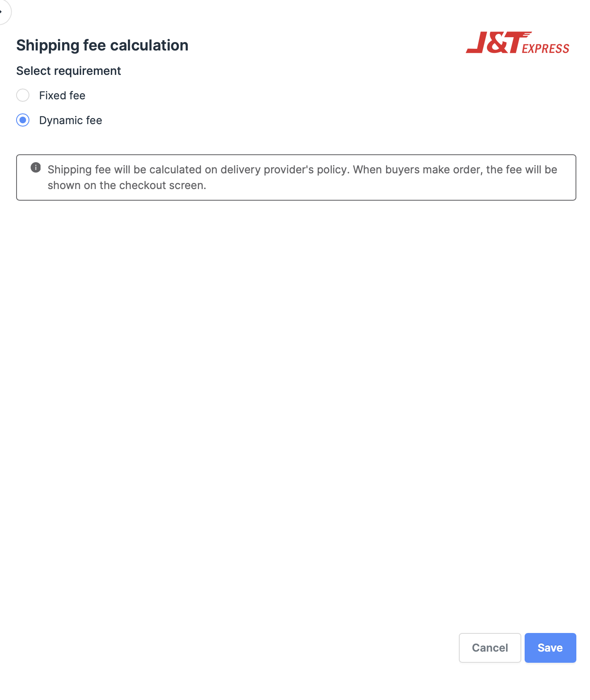Click the "Shipping fee calculation" heading
Screen dimensions: 590x700
click(102, 45)
